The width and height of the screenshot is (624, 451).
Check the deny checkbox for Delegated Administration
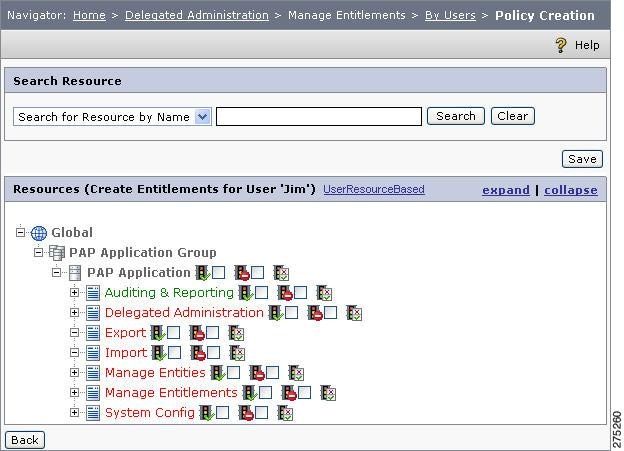[x=330, y=312]
